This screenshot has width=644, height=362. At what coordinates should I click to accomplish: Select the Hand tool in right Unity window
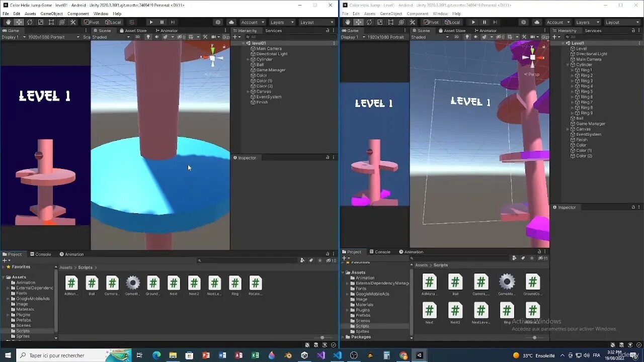[x=348, y=22]
